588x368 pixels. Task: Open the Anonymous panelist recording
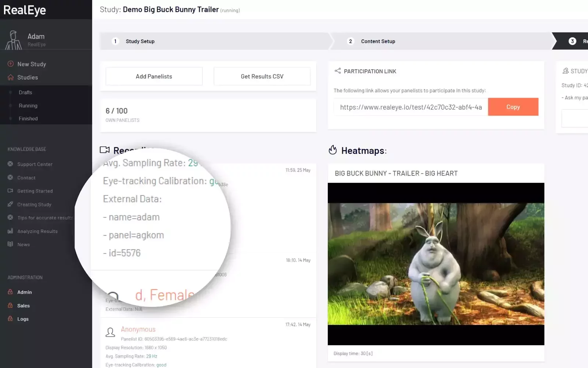coord(138,329)
